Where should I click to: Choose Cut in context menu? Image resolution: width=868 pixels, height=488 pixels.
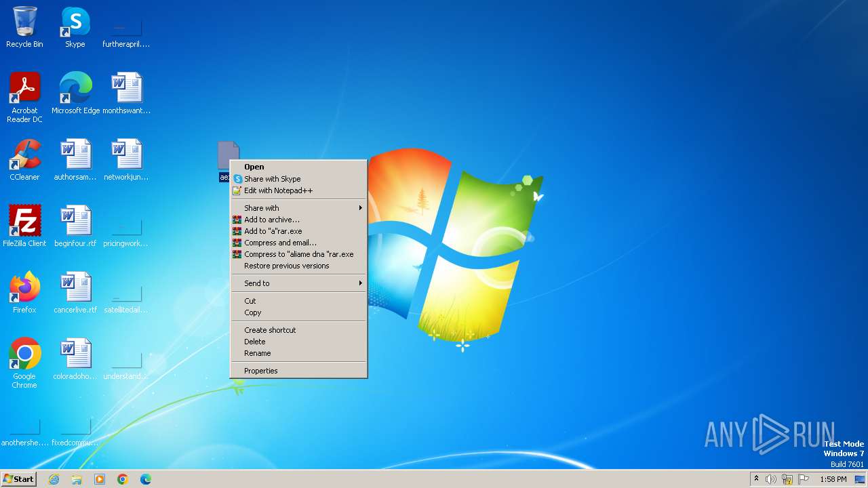[x=298, y=301]
